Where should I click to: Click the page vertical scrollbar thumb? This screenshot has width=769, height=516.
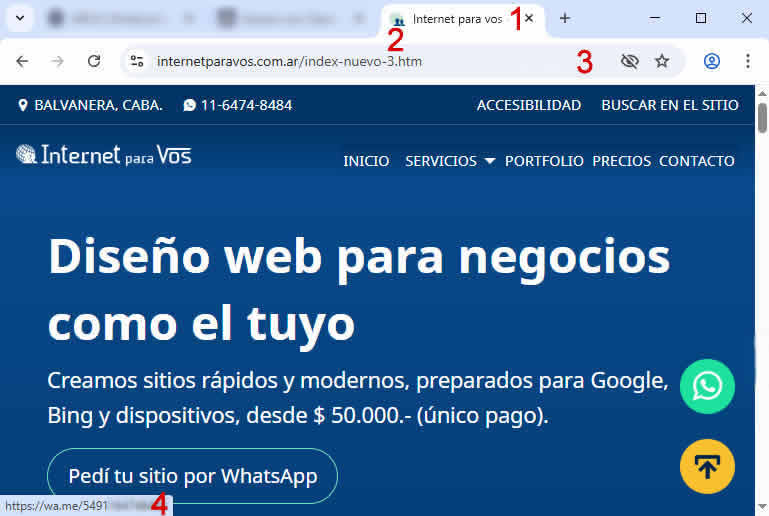(762, 118)
